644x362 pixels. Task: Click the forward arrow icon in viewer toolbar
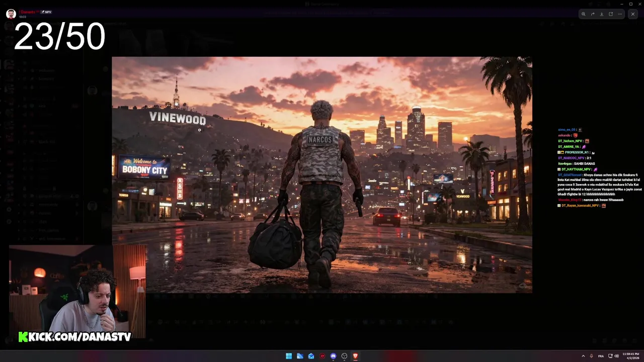(x=593, y=14)
